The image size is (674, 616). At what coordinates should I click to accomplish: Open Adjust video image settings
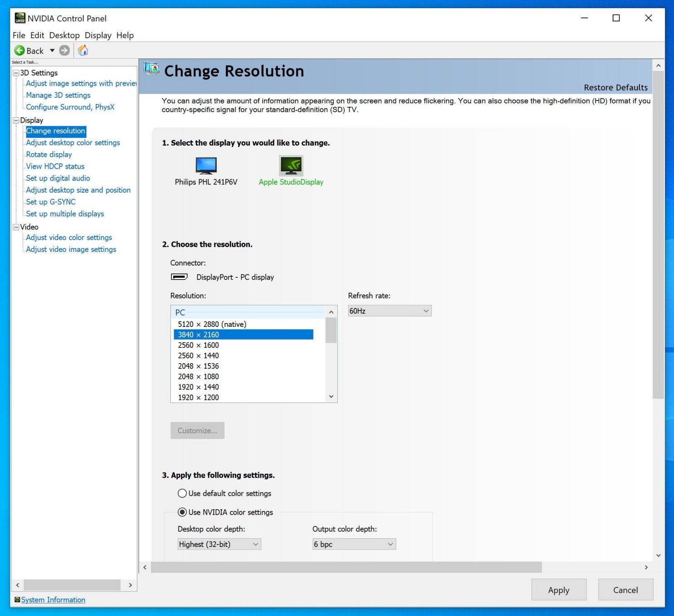click(x=71, y=250)
